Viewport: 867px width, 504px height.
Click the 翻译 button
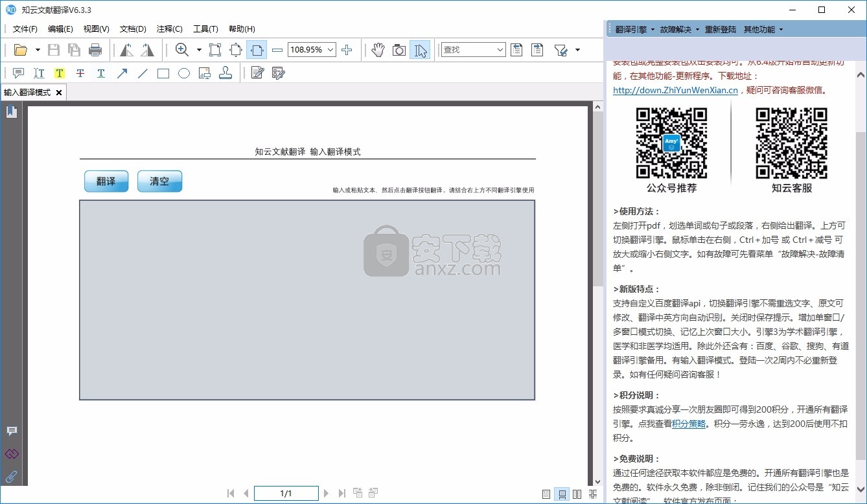point(106,181)
